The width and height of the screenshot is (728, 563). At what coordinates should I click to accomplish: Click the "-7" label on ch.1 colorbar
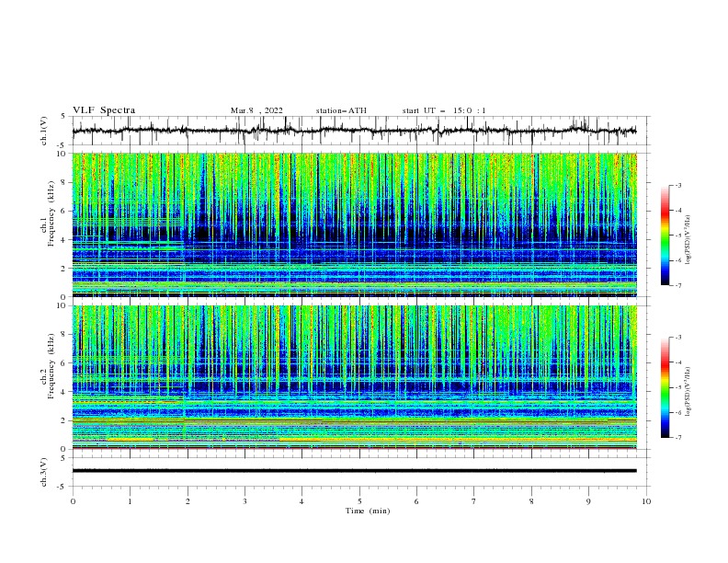[678, 285]
